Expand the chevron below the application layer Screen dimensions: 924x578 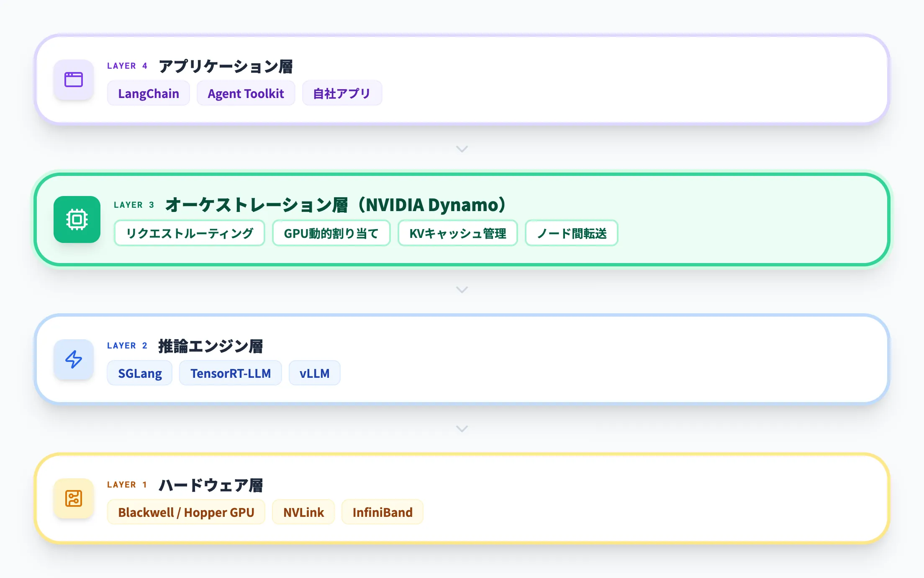tap(462, 149)
